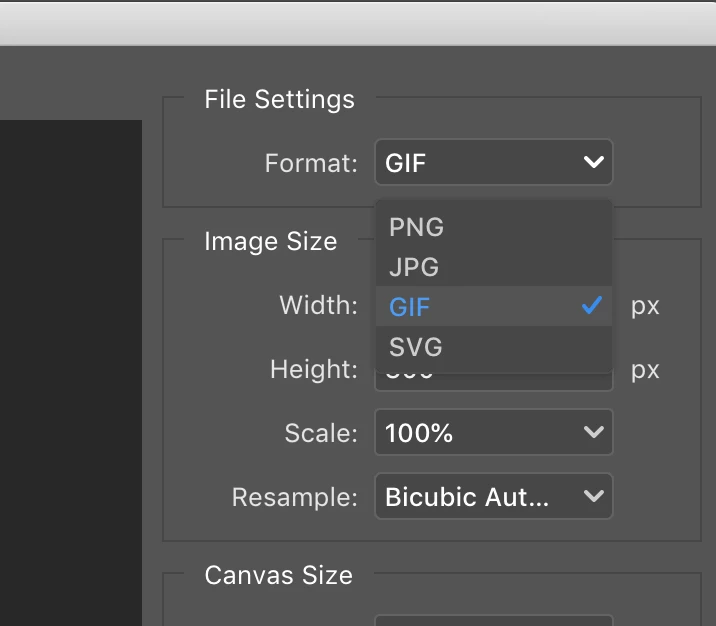The width and height of the screenshot is (716, 626).
Task: Click the Resample label
Action: pyautogui.click(x=294, y=496)
